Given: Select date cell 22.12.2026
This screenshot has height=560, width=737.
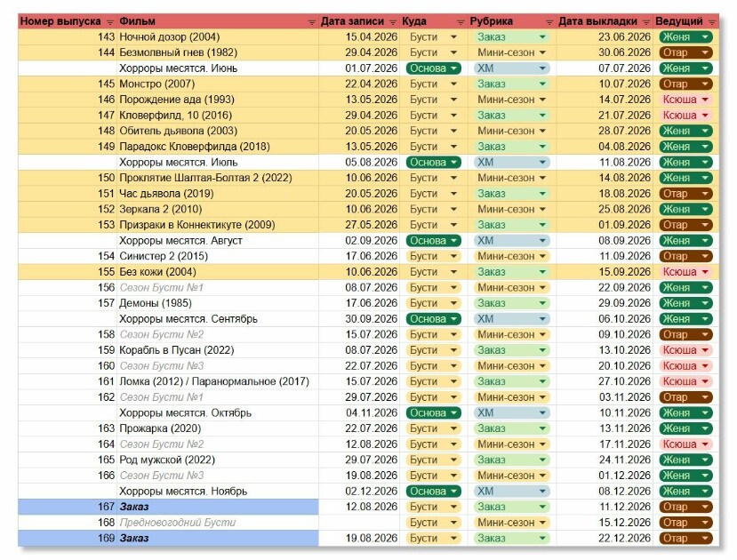Looking at the screenshot, I should 605,539.
